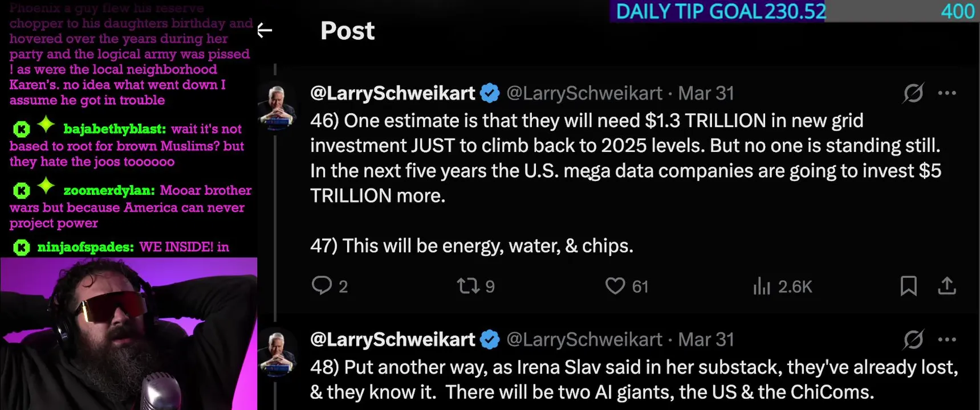Open Grok explain icon on first post

coord(913,93)
